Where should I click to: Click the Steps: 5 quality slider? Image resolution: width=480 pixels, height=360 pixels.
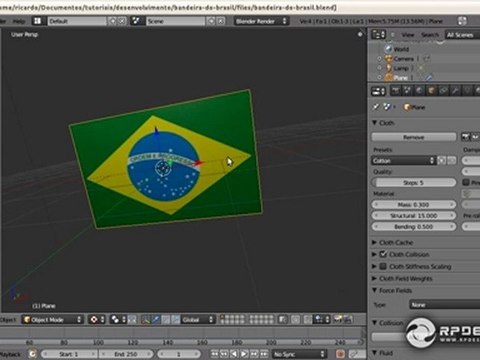point(414,182)
